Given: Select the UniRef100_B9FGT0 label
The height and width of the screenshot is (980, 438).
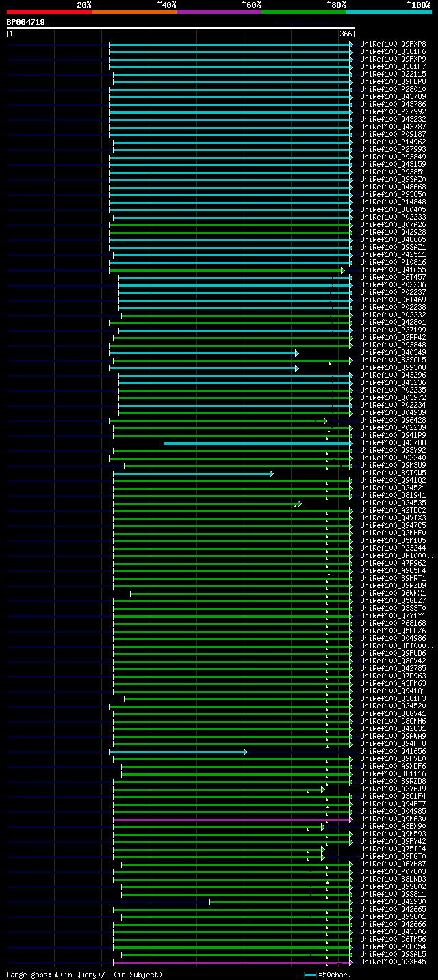Looking at the screenshot, I should [x=393, y=857].
